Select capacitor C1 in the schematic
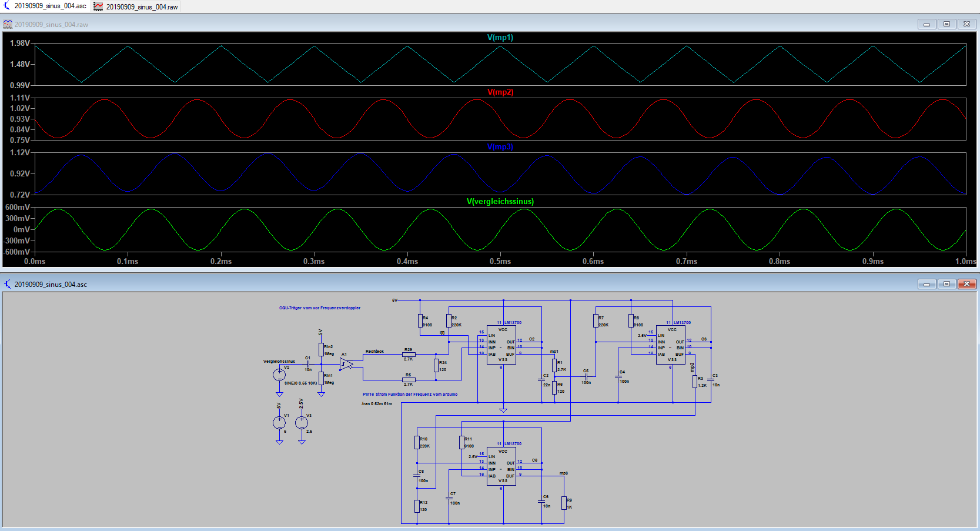980x531 pixels. pos(307,365)
